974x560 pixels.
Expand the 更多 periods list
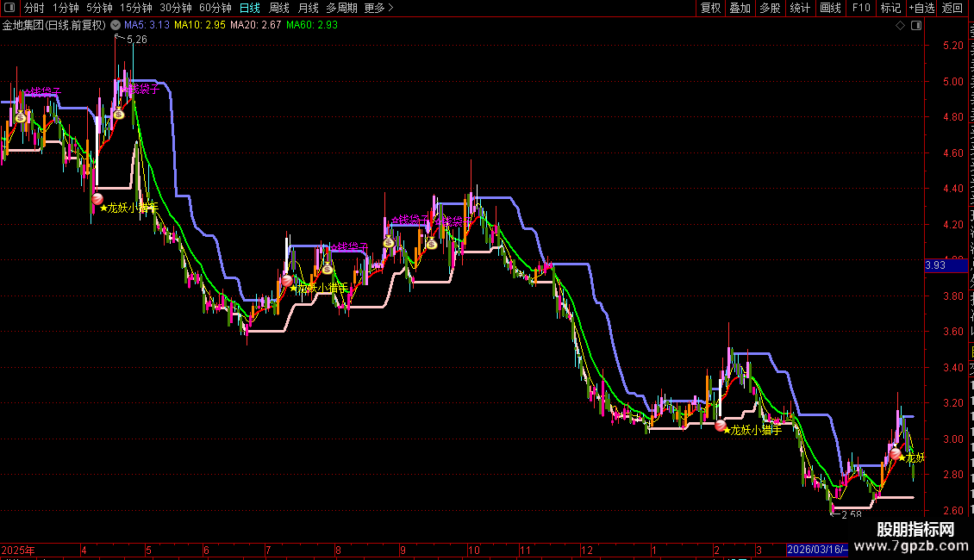379,8
